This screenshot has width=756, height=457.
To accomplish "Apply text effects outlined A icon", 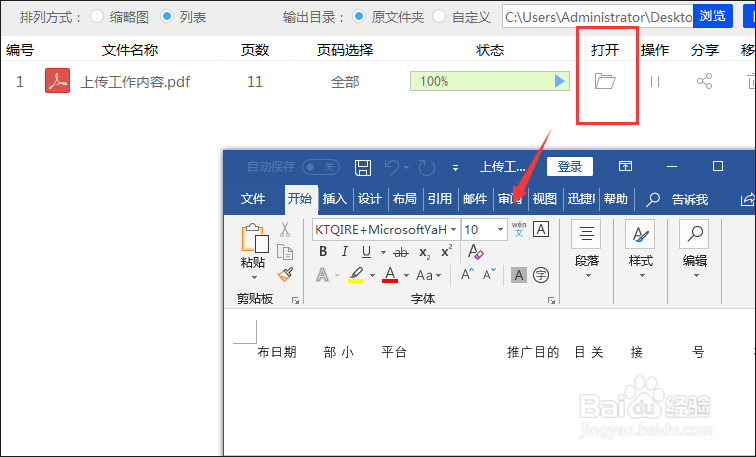I will (x=322, y=275).
